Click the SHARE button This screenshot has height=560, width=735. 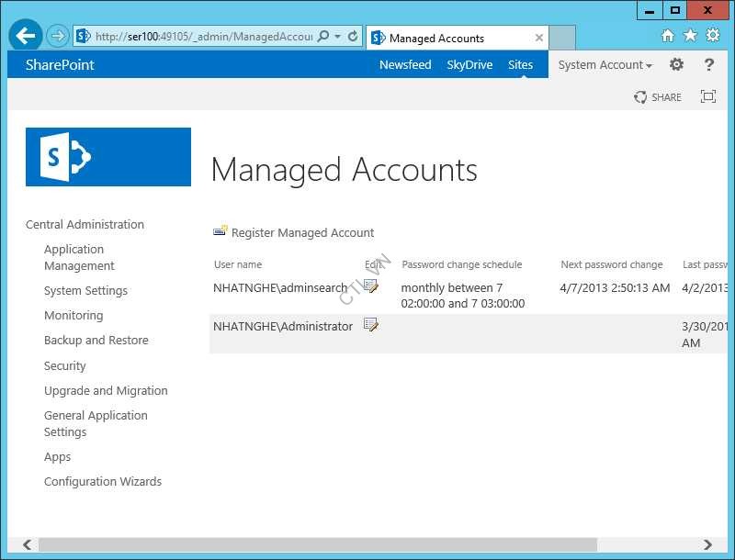(x=657, y=97)
